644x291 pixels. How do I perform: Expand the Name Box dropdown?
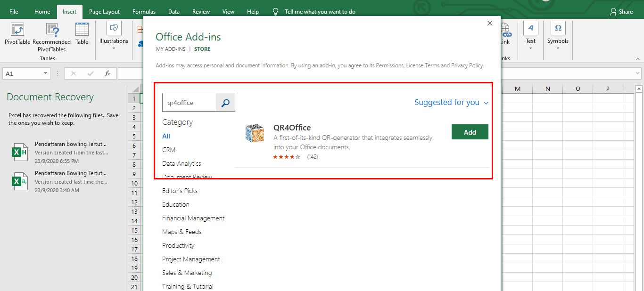[x=46, y=73]
